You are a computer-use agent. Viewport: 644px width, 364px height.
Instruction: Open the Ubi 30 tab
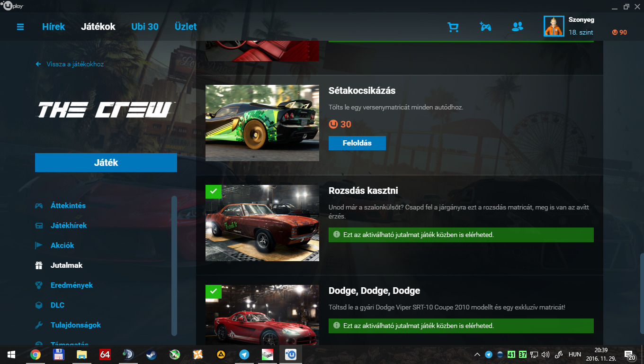coord(145,27)
